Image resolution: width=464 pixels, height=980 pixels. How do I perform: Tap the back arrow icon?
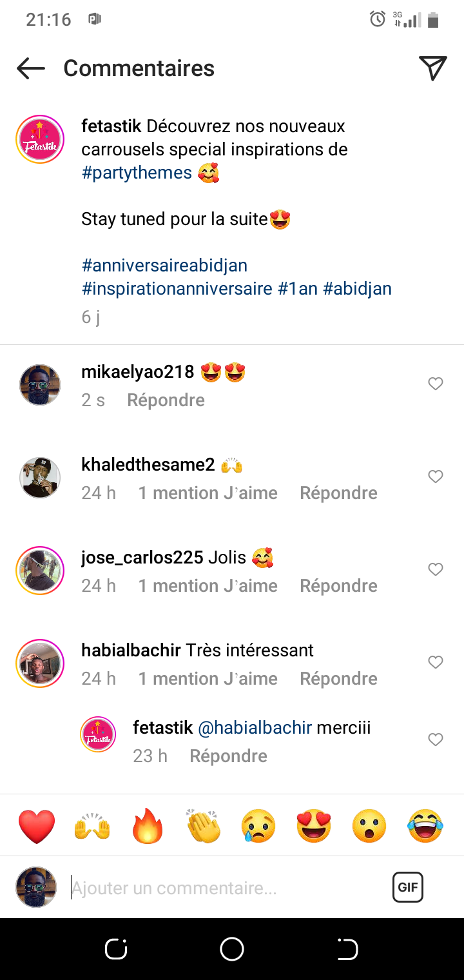(x=31, y=68)
